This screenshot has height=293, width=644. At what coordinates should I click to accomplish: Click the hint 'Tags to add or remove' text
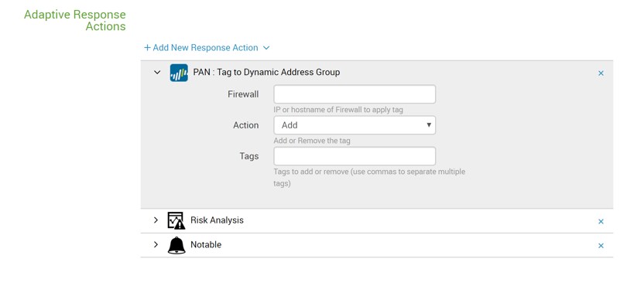coord(369,177)
